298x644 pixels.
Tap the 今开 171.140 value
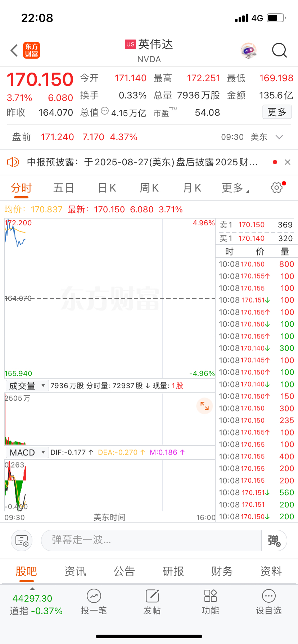coord(130,78)
